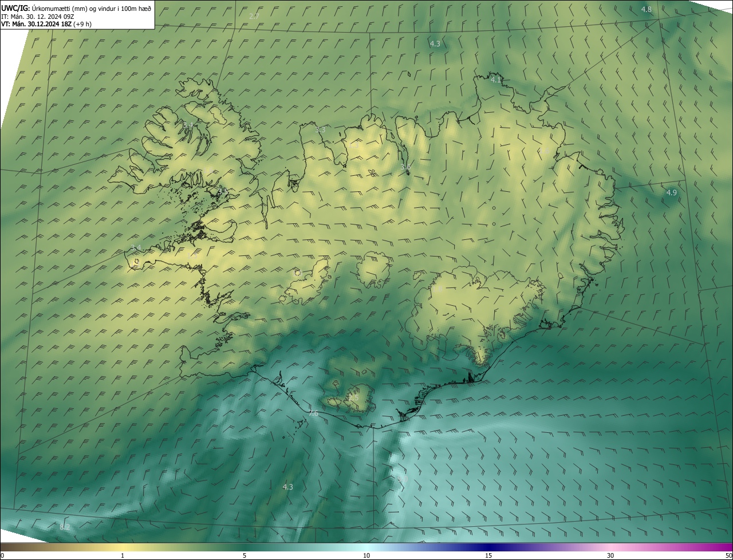This screenshot has width=733, height=560.
Task: Click the 10 tick on the color scale
Action: coord(366,555)
